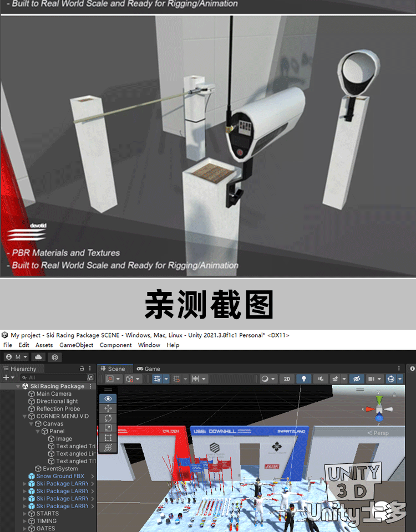
Task: Collapse the CORNER MENU VID object
Action: click(24, 416)
